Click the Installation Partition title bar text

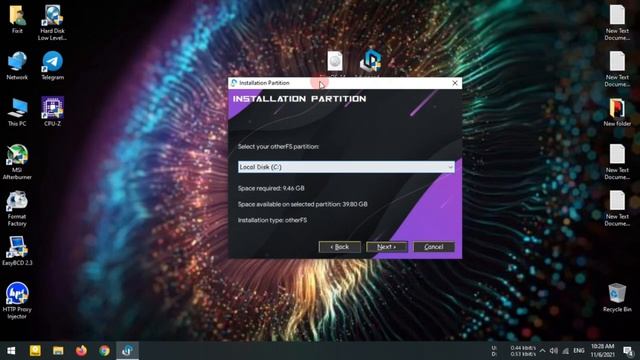pyautogui.click(x=264, y=83)
